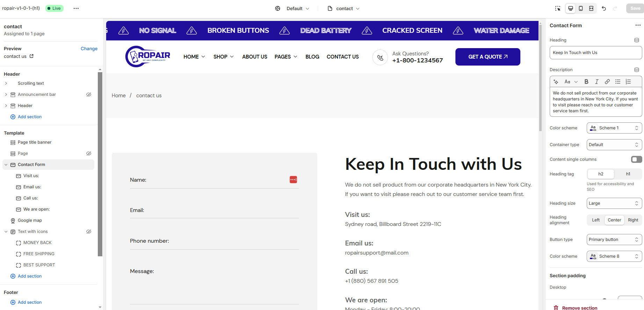Apply italic formatting in Description

[x=597, y=82]
